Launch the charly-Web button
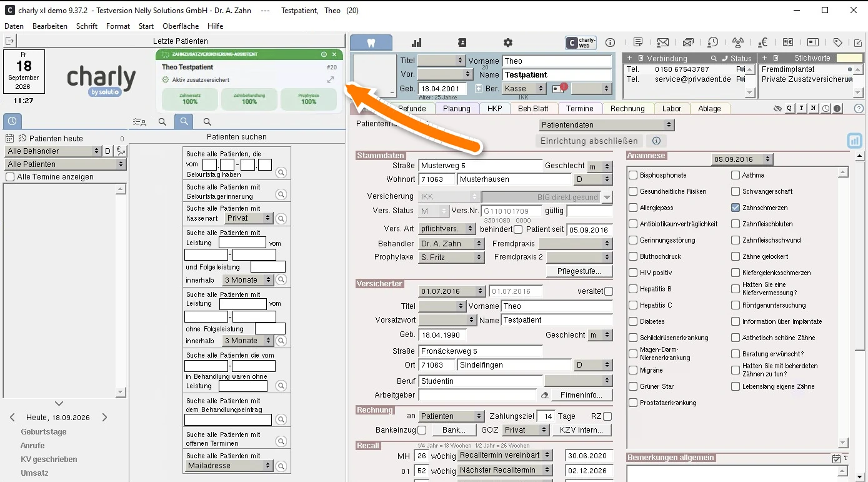The height and width of the screenshot is (482, 868). (581, 43)
